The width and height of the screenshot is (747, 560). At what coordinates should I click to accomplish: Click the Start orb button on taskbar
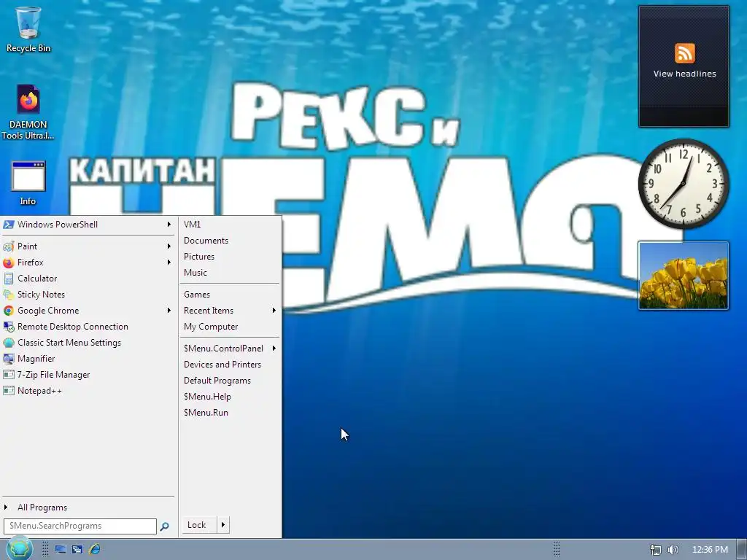(19, 549)
